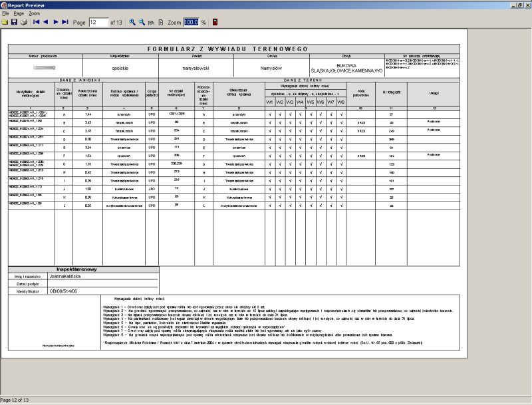
Task: Jump to the first page of the report
Action: click(37, 22)
